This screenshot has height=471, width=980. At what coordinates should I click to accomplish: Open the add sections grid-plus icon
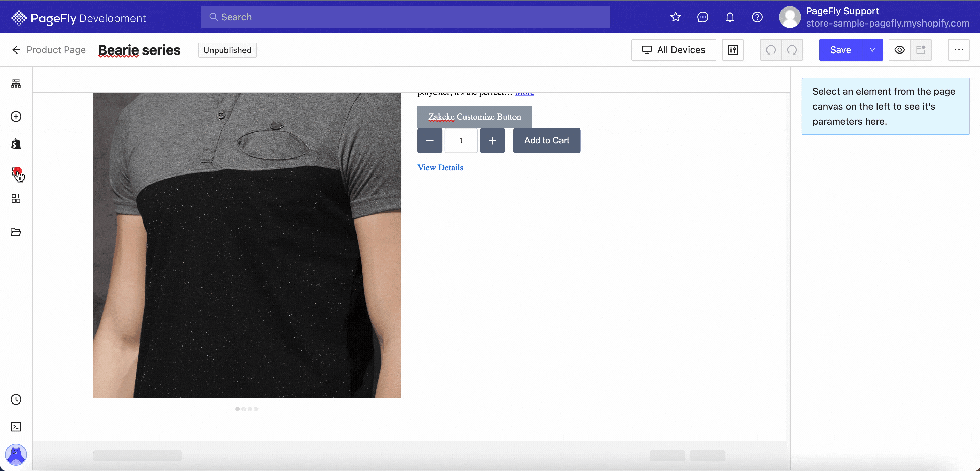(x=16, y=198)
